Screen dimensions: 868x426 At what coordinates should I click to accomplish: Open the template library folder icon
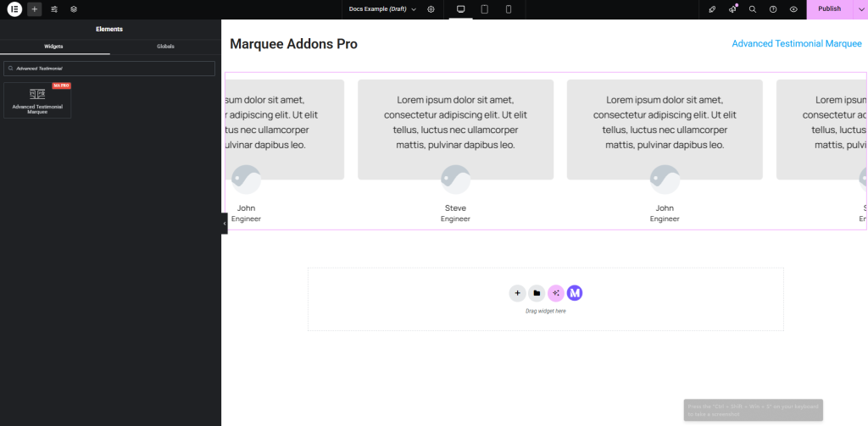coord(537,293)
